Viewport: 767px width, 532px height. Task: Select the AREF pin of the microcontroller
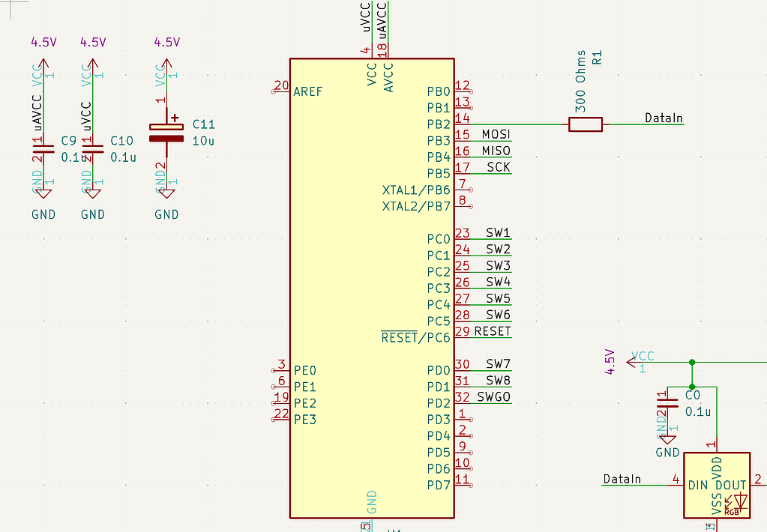(x=308, y=91)
